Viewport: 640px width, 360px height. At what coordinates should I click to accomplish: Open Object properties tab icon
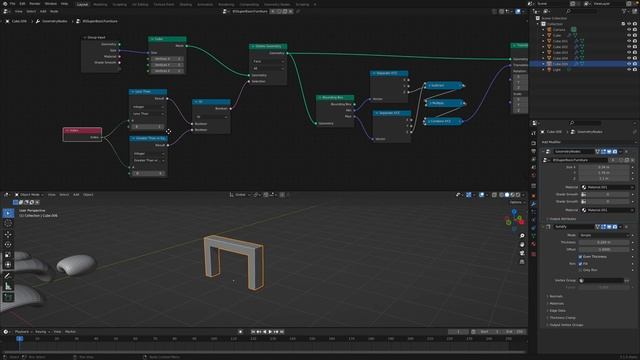pos(533,196)
